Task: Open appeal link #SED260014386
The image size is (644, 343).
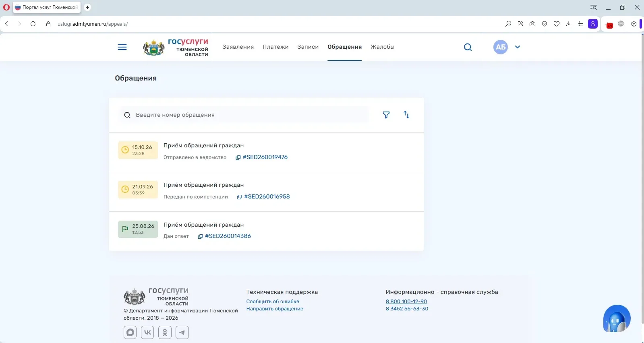Action: [x=228, y=236]
